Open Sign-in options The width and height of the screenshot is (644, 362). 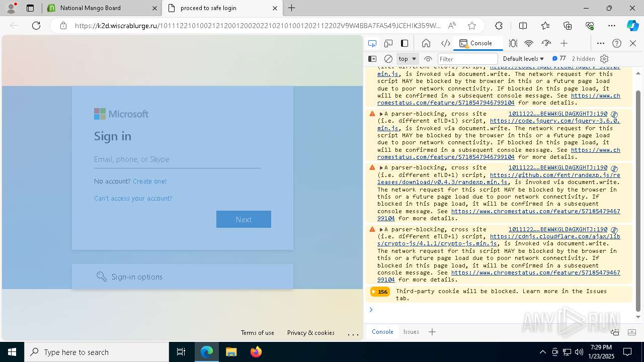tap(182, 277)
